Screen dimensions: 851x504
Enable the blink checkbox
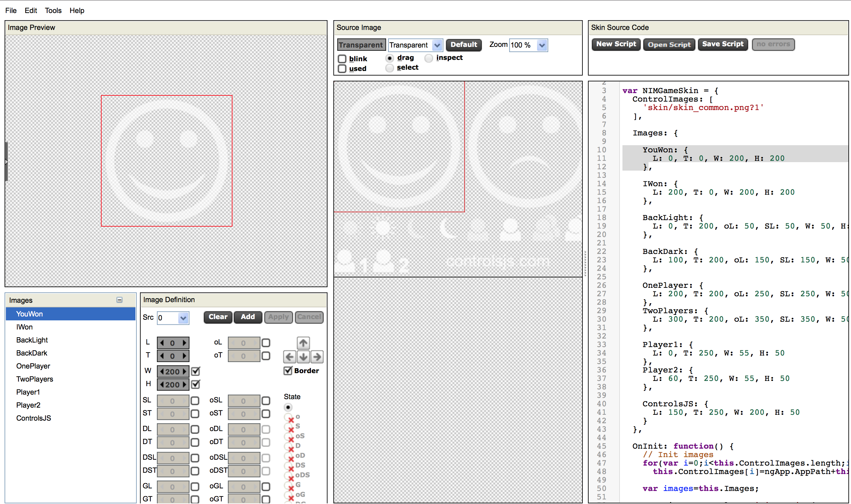(x=342, y=59)
